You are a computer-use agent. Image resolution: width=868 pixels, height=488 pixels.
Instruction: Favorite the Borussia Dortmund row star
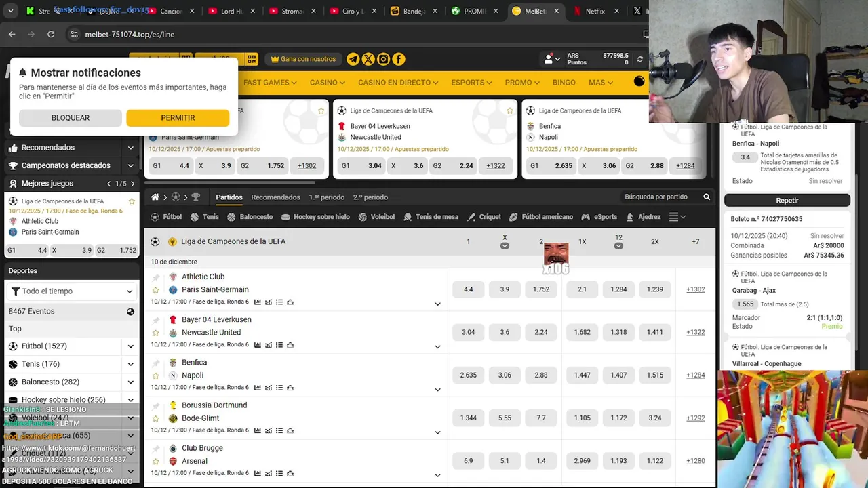(x=155, y=418)
